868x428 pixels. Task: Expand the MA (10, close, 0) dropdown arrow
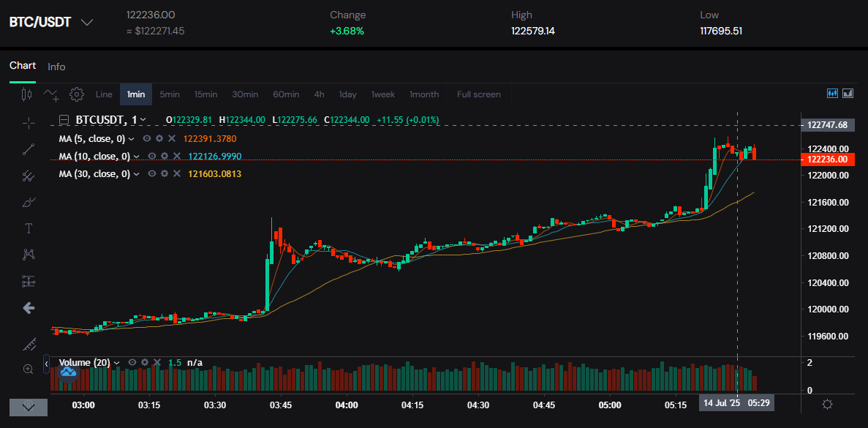(136, 156)
